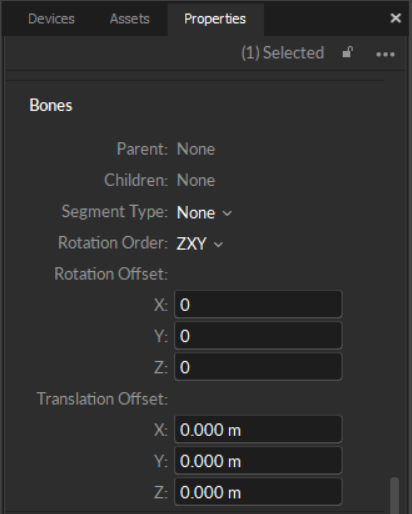Close the panel with the X icon
Viewport: 412px width, 514px height.
tap(396, 18)
